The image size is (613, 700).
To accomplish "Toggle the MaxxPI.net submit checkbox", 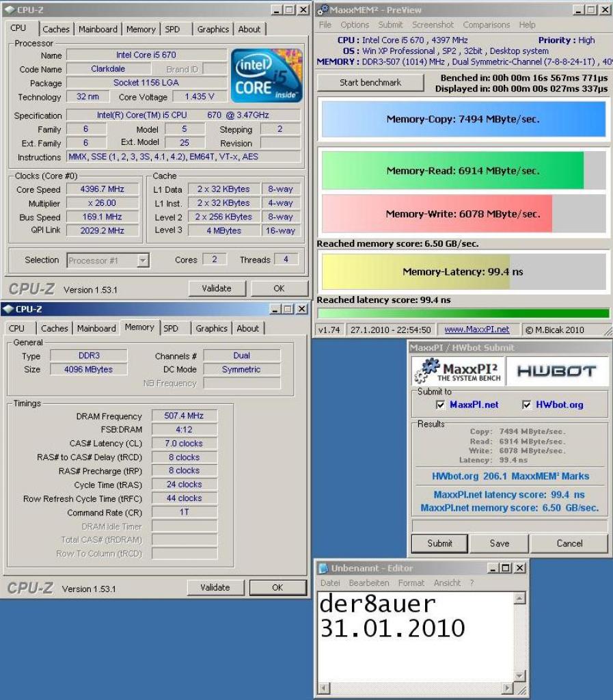I will pyautogui.click(x=440, y=405).
